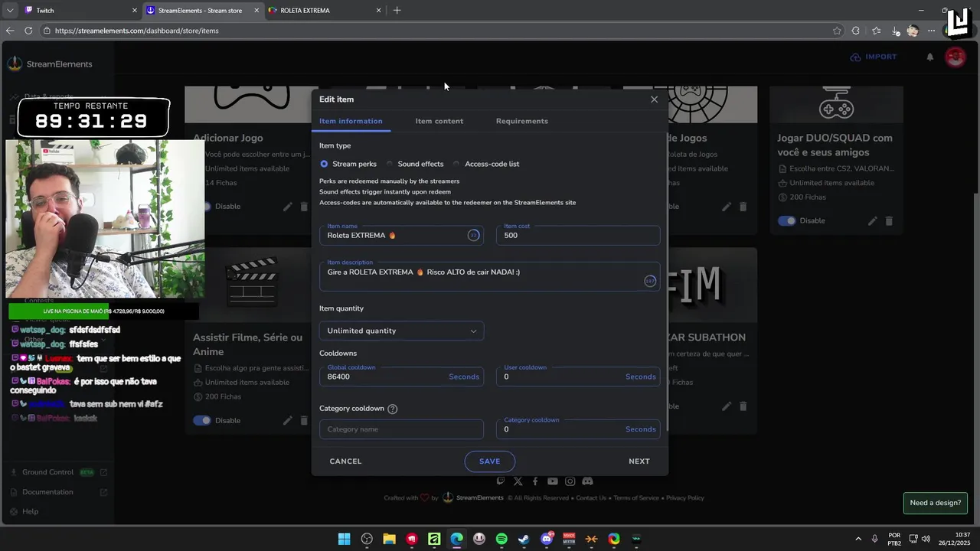Image resolution: width=980 pixels, height=551 pixels.
Task: Delete the Assistir Filme item trash icon
Action: pyautogui.click(x=304, y=420)
